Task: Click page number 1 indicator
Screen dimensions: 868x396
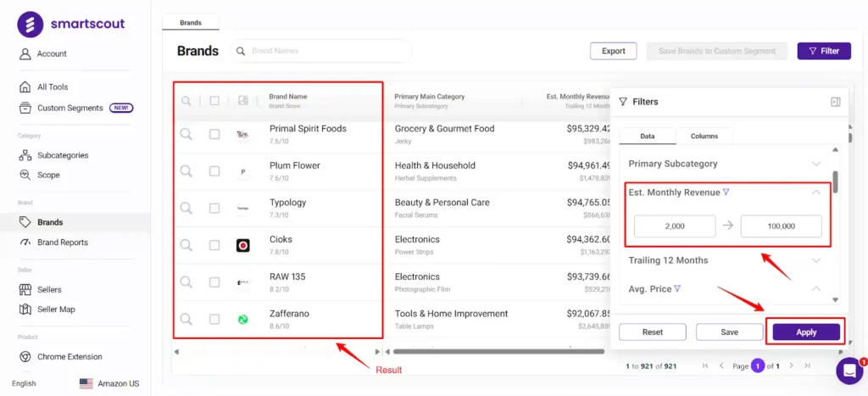Action: (x=757, y=365)
